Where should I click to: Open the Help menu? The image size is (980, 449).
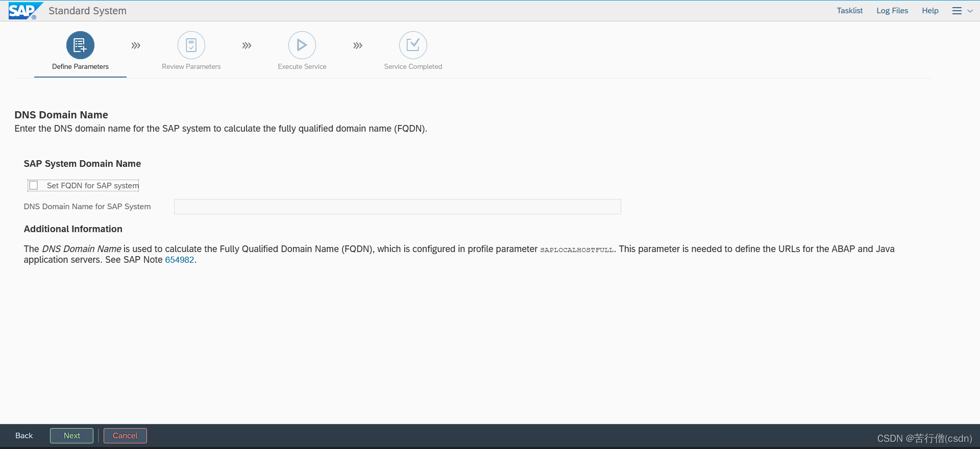930,11
